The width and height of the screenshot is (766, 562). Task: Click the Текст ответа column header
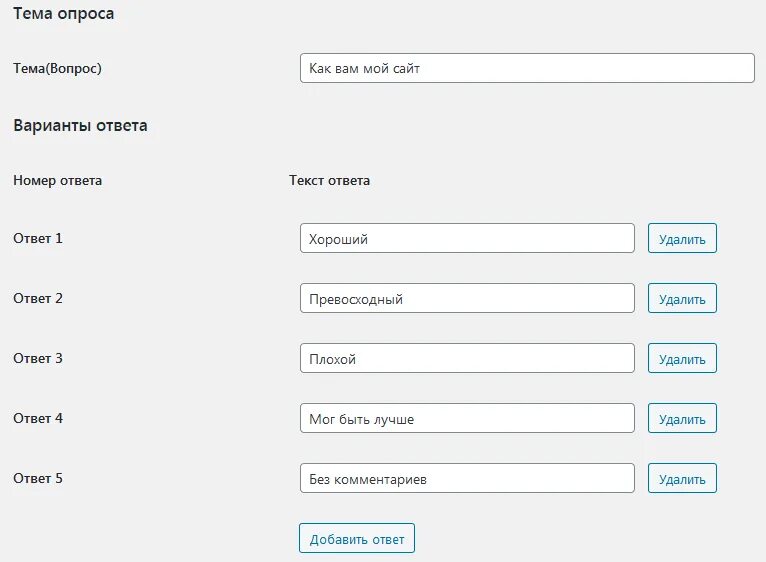(x=329, y=180)
